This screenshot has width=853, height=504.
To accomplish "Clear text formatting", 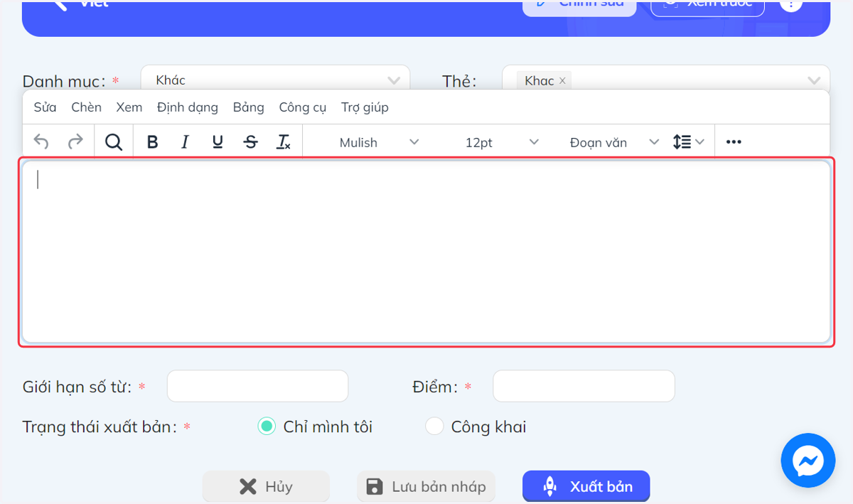I will [x=284, y=142].
